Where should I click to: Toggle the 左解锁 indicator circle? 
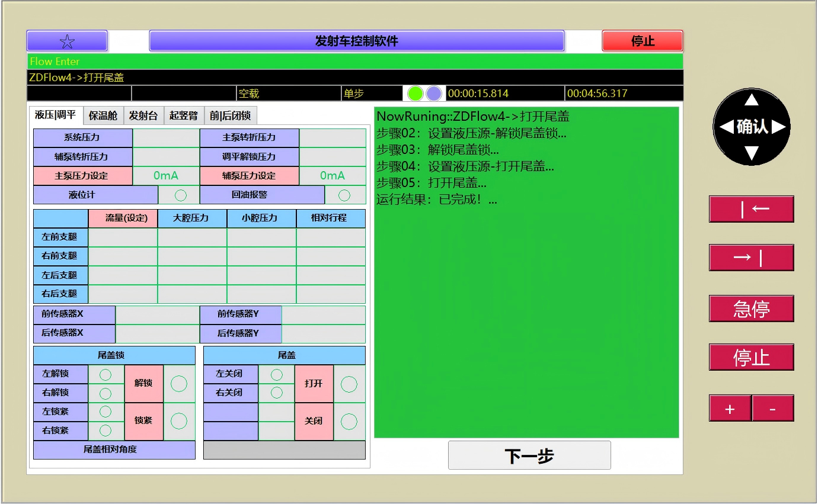106,374
